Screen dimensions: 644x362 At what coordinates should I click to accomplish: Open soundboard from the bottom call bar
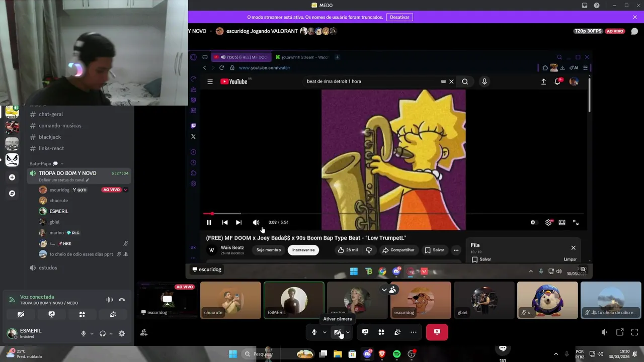[x=397, y=332]
